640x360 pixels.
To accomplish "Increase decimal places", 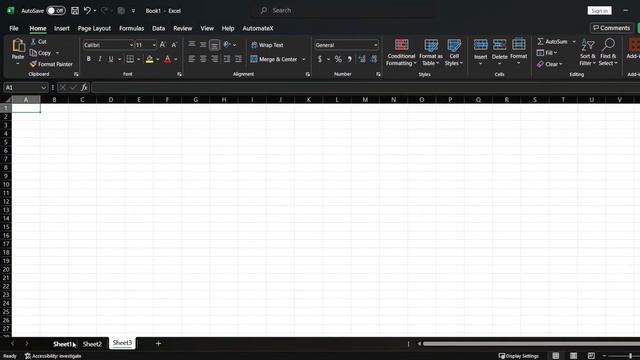I will (x=362, y=59).
